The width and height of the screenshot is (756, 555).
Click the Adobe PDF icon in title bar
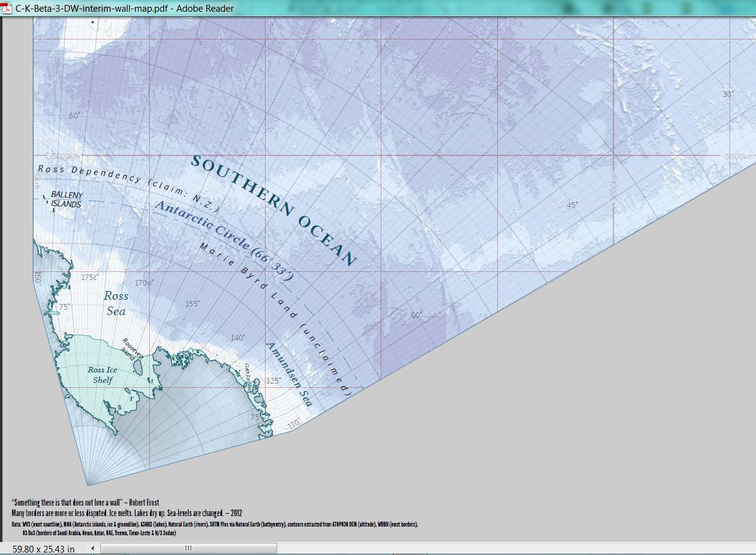[x=7, y=8]
